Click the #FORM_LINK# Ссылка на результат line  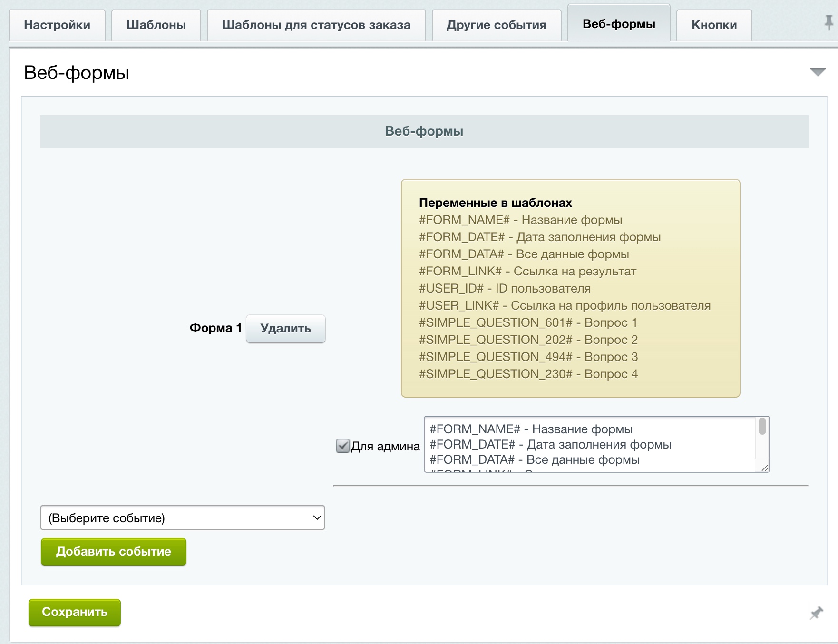click(528, 272)
